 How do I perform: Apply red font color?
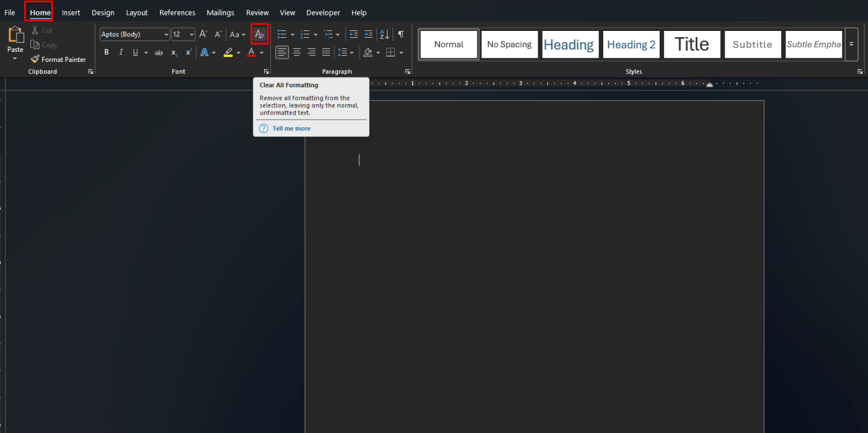click(x=251, y=53)
